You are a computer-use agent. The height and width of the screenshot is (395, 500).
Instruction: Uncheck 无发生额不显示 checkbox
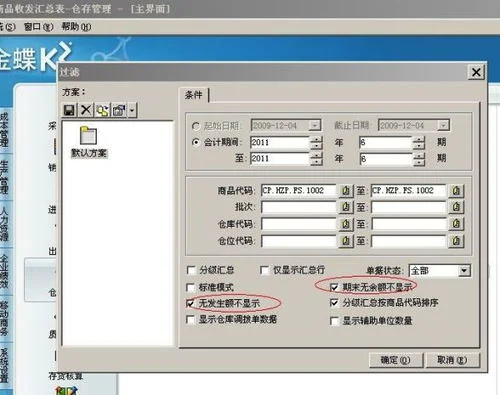point(190,303)
